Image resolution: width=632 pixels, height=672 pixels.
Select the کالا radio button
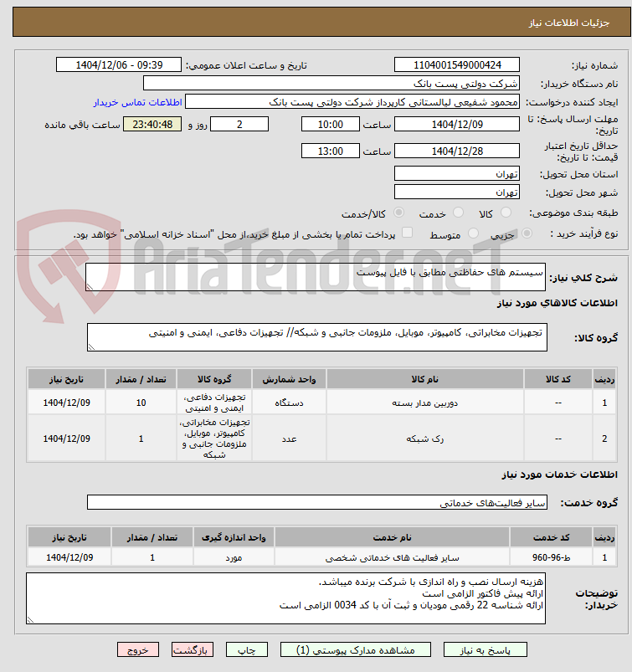tap(506, 212)
